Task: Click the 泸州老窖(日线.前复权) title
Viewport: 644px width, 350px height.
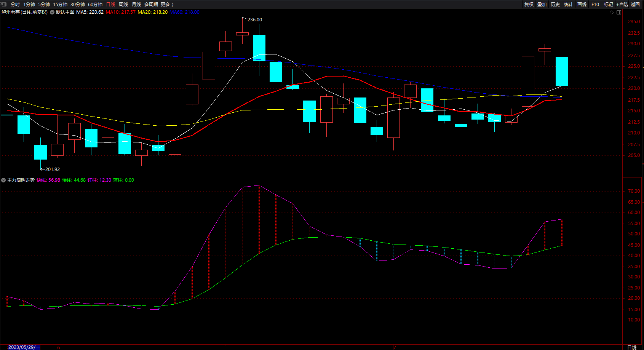Action: (x=25, y=12)
